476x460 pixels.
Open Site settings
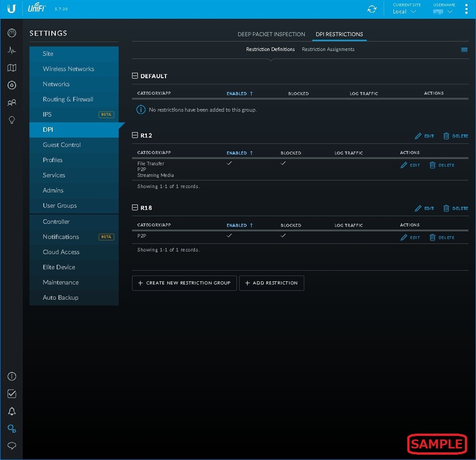pyautogui.click(x=74, y=54)
